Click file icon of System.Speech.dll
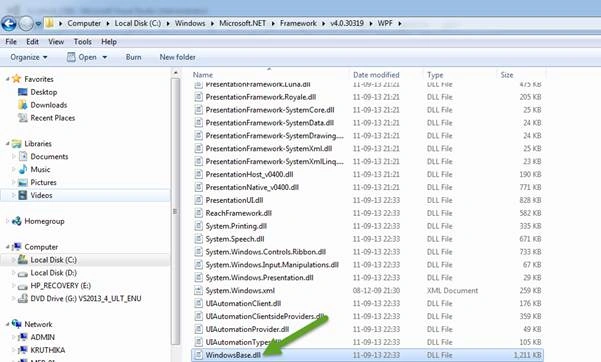601x362 pixels. tap(198, 239)
